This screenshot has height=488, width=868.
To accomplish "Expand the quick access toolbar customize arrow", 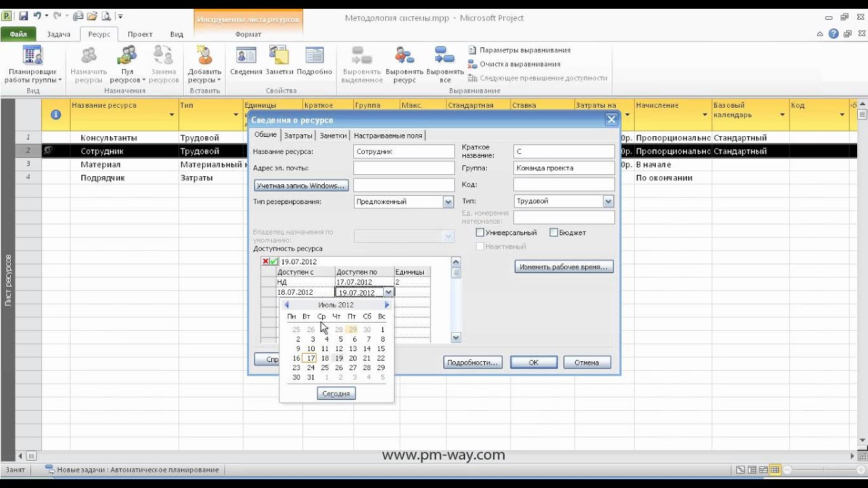I will click(121, 16).
